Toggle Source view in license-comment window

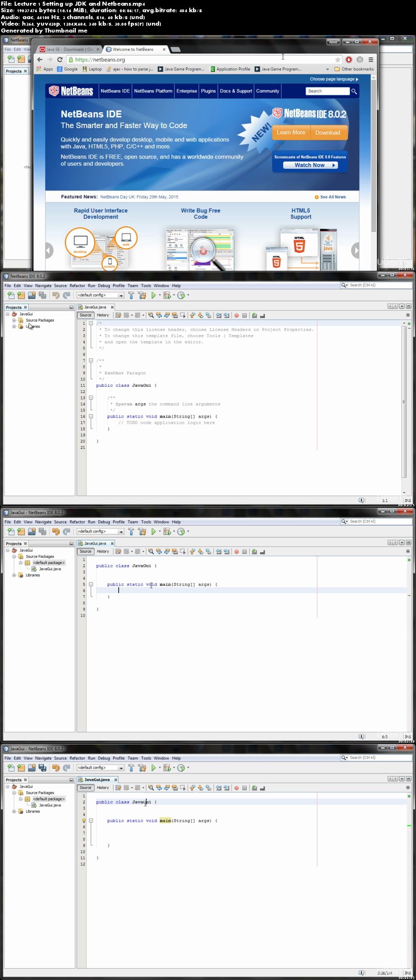click(85, 315)
